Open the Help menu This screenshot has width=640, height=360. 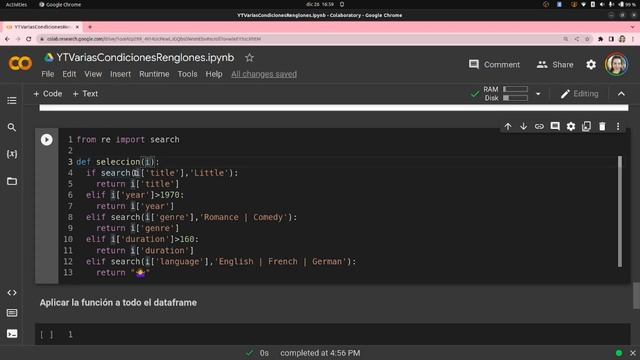pyautogui.click(x=213, y=74)
